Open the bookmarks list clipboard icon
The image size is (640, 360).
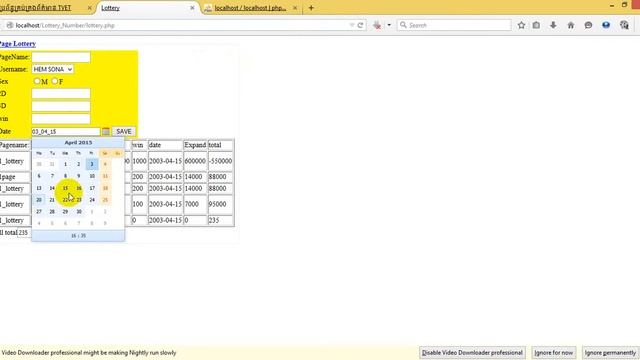(536, 25)
